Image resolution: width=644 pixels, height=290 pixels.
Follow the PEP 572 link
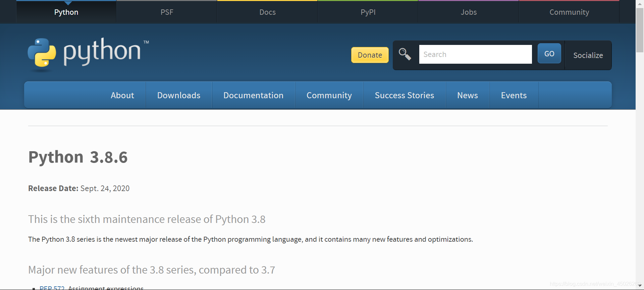click(x=52, y=288)
